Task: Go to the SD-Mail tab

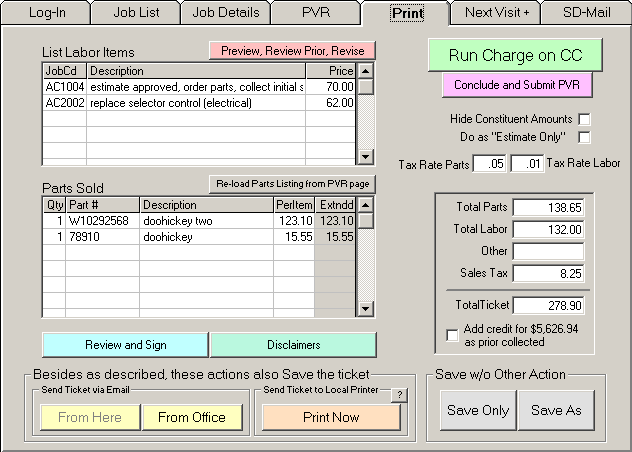Action: pyautogui.click(x=585, y=13)
